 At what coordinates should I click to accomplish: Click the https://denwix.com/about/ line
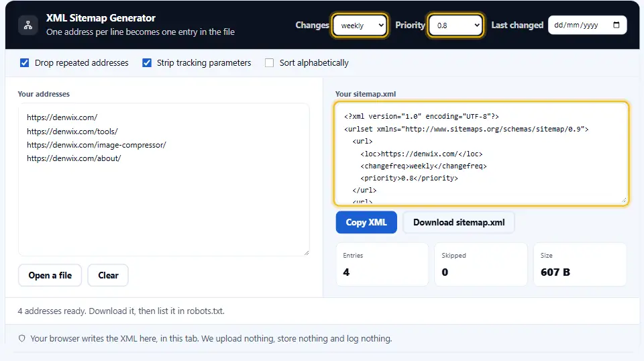click(74, 158)
